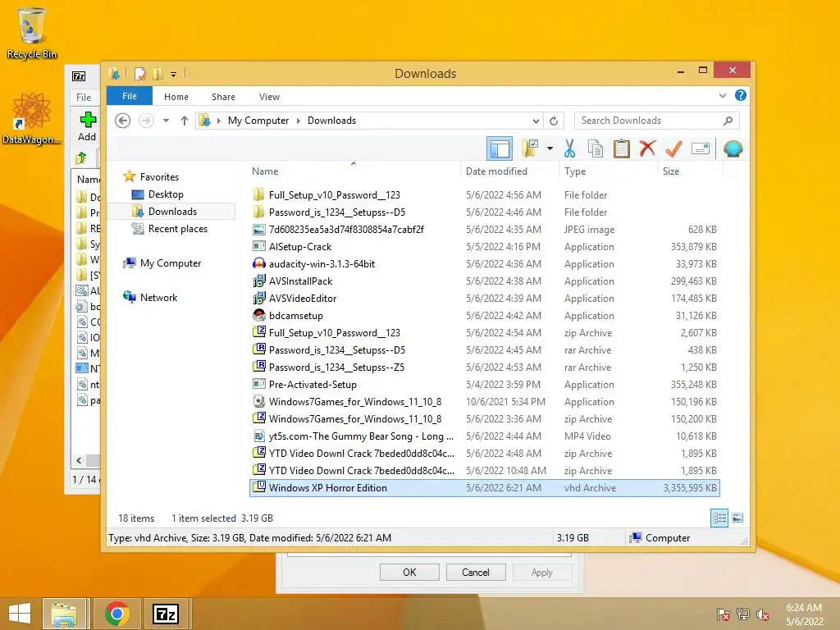Click Cancel in the background dialog
This screenshot has height=630, width=840.
[x=475, y=572]
